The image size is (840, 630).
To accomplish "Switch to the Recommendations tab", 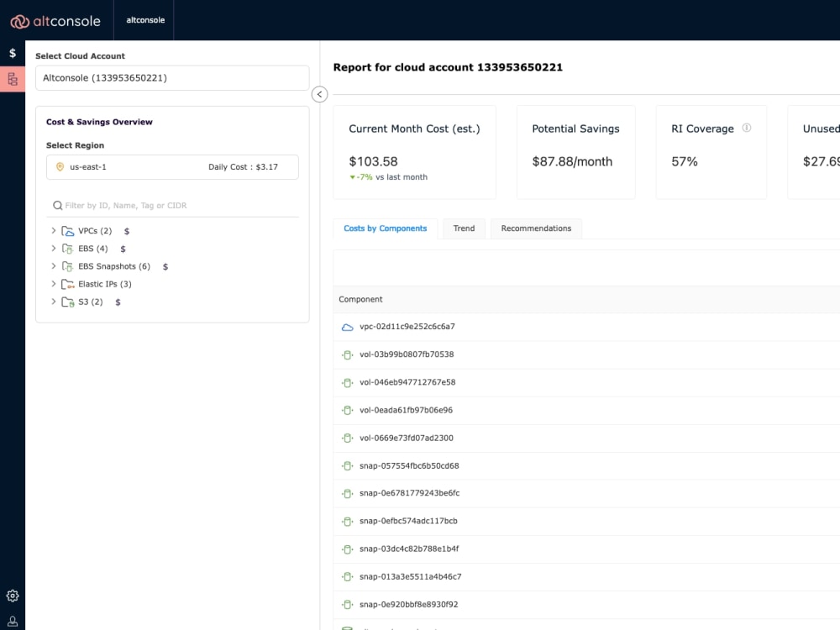I will pos(536,228).
